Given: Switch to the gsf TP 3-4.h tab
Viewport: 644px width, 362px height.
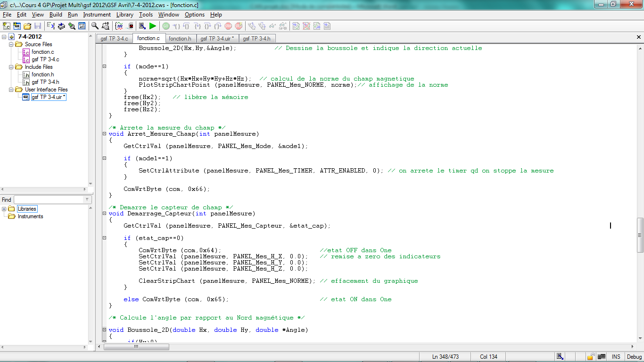Looking at the screenshot, I should [257, 39].
